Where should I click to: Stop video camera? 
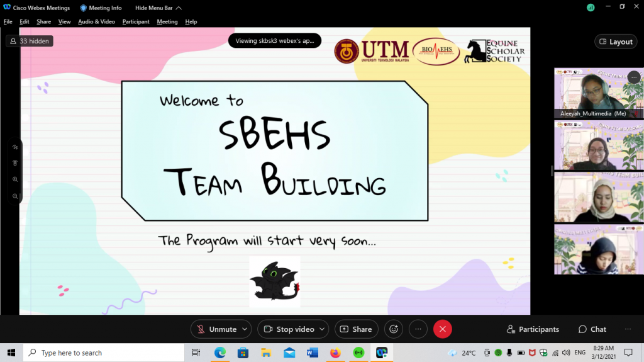pyautogui.click(x=288, y=329)
